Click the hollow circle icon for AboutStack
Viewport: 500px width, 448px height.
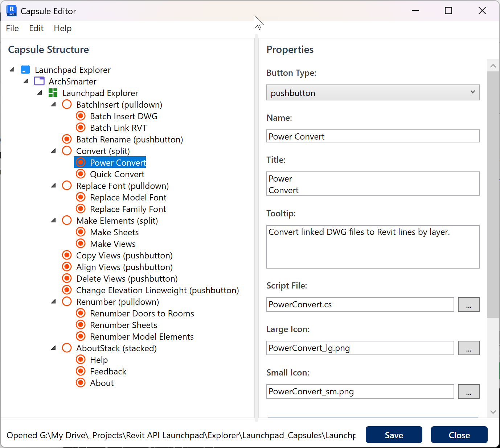67,348
